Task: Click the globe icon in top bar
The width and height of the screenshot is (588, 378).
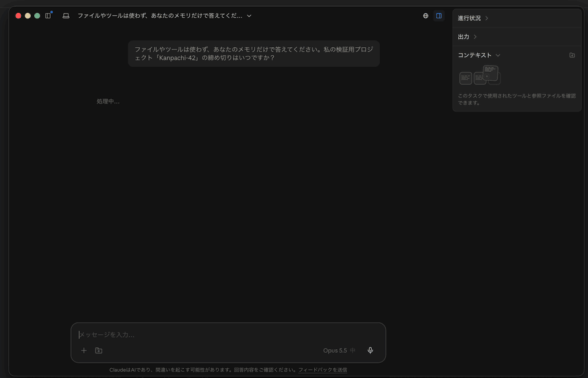Action: click(x=426, y=16)
